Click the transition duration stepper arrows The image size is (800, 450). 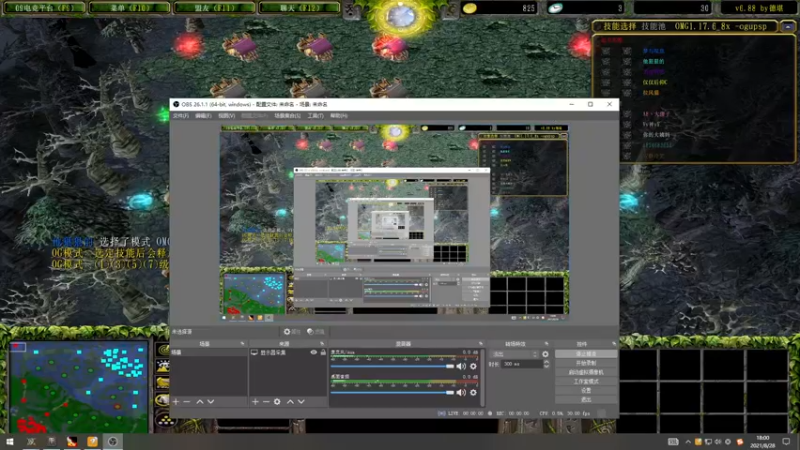pos(546,364)
